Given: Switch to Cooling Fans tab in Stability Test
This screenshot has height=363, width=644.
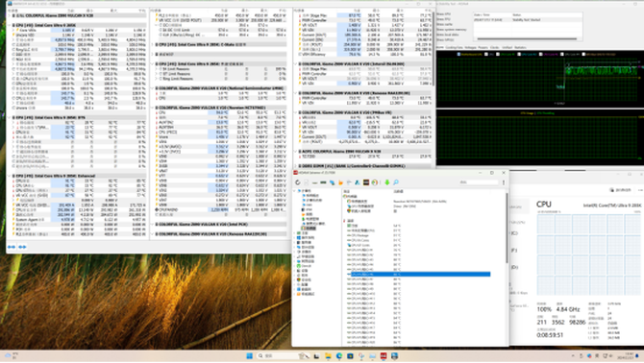Looking at the screenshot, I should (x=455, y=48).
